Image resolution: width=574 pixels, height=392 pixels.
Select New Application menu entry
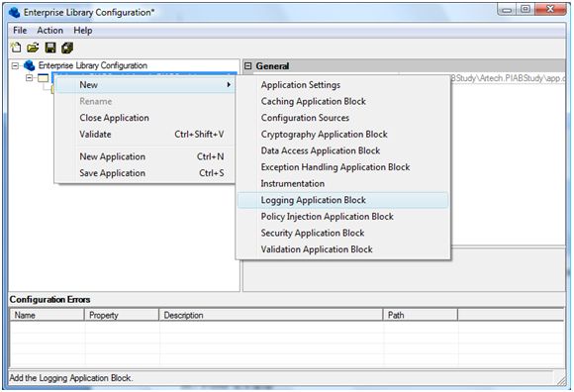coord(145,156)
